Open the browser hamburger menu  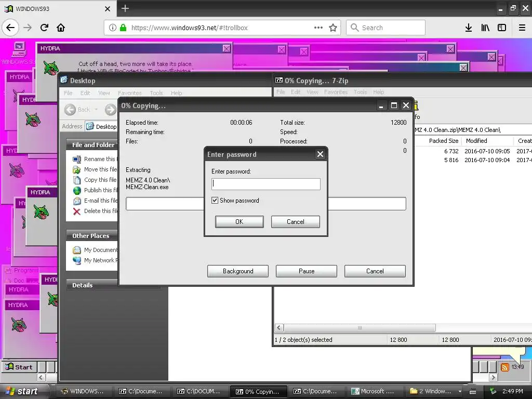522,28
